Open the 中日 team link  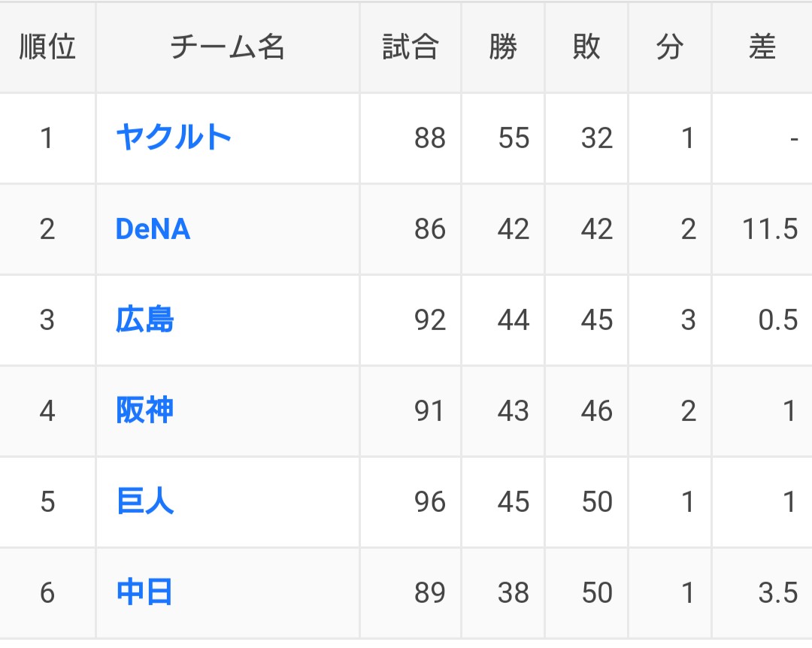[144, 593]
